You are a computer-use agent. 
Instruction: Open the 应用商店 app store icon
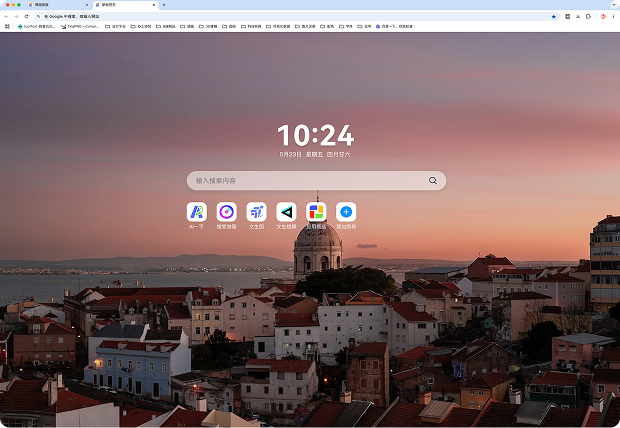coord(316,212)
